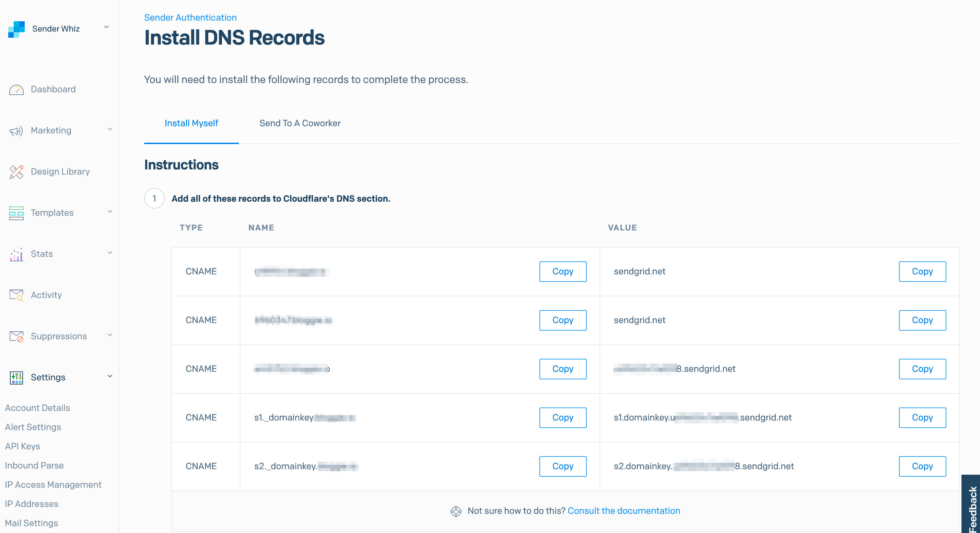
Task: Select the Install Myself tab
Action: point(191,123)
